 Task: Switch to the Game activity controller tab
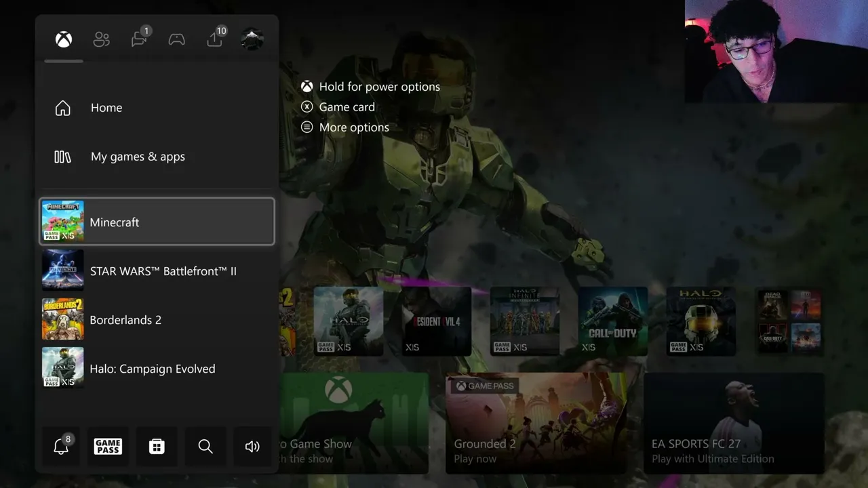pyautogui.click(x=177, y=39)
